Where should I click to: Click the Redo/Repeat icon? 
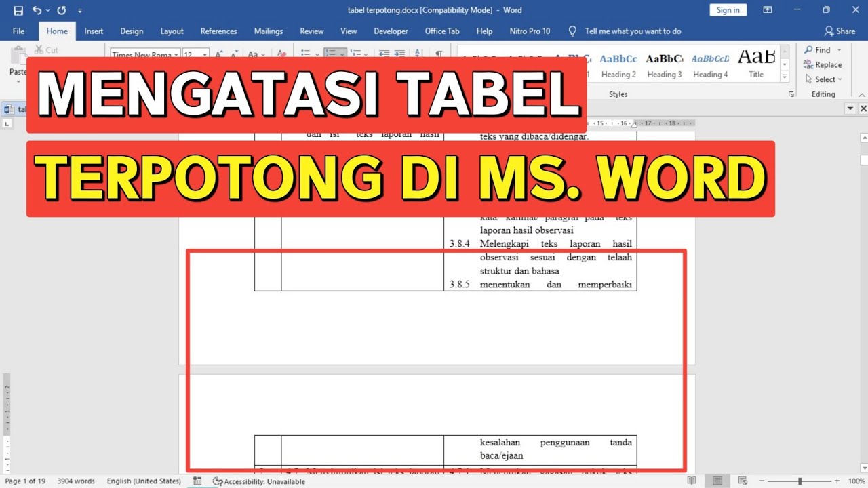62,10
